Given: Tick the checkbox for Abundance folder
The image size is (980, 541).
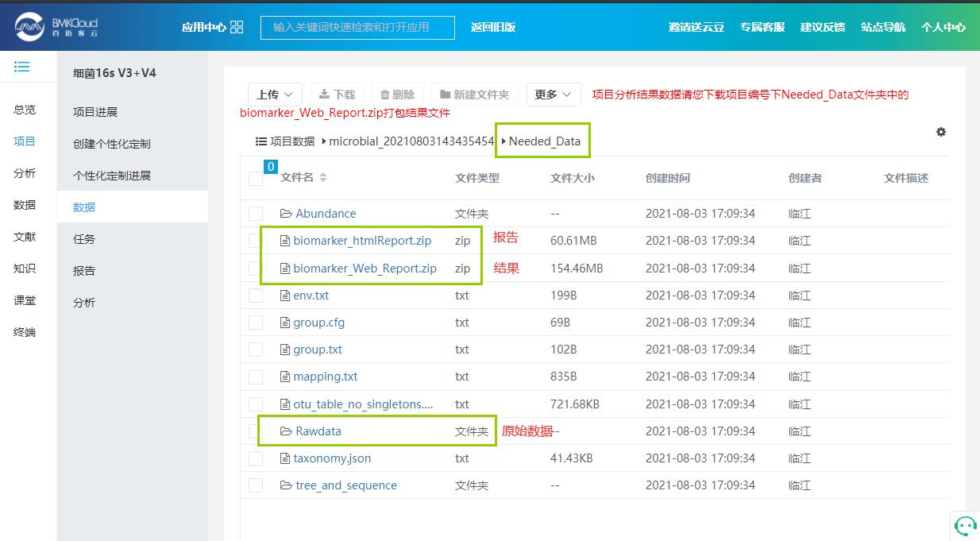Looking at the screenshot, I should (x=256, y=214).
